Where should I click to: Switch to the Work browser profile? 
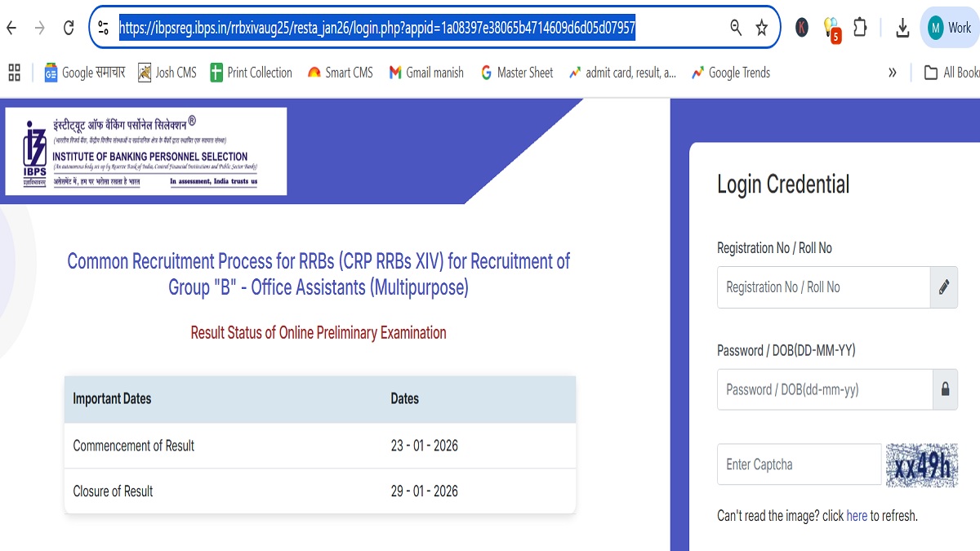[x=950, y=27]
